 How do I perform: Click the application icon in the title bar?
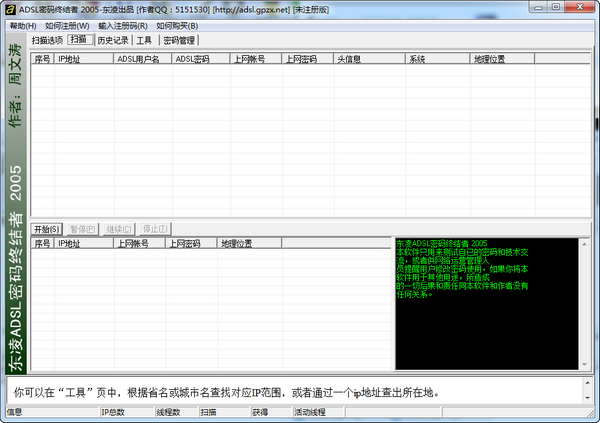point(10,10)
